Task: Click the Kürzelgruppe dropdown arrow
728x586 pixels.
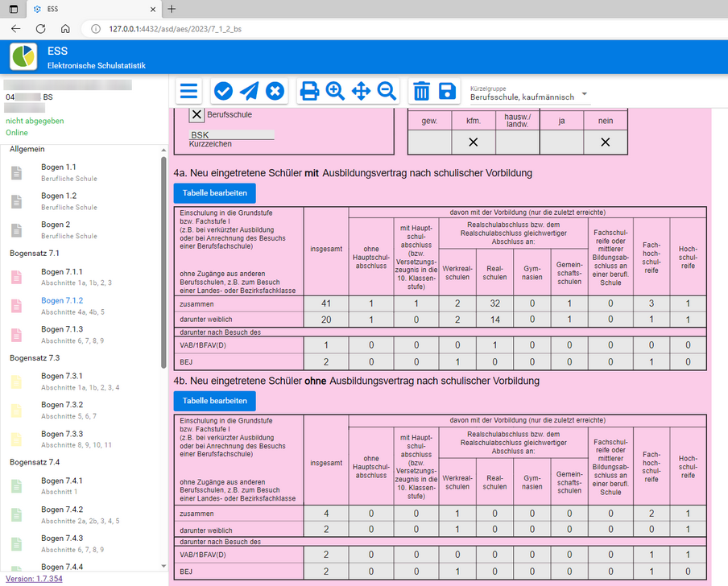Action: (x=585, y=93)
